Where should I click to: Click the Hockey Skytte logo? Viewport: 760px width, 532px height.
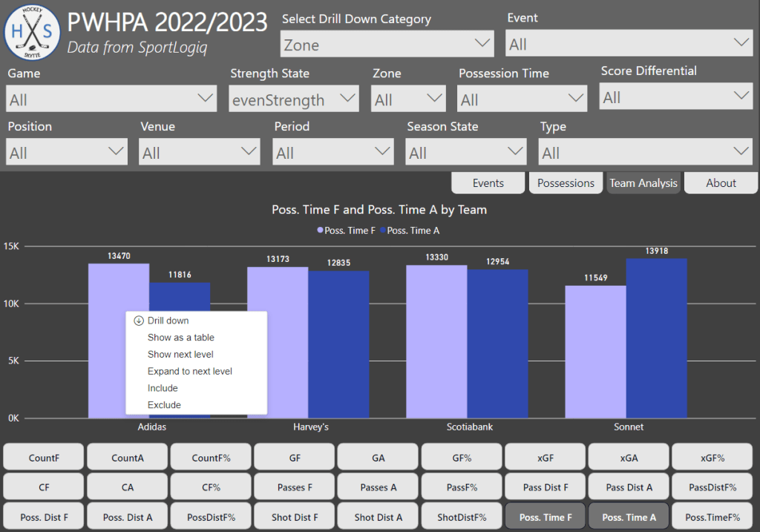(x=32, y=31)
